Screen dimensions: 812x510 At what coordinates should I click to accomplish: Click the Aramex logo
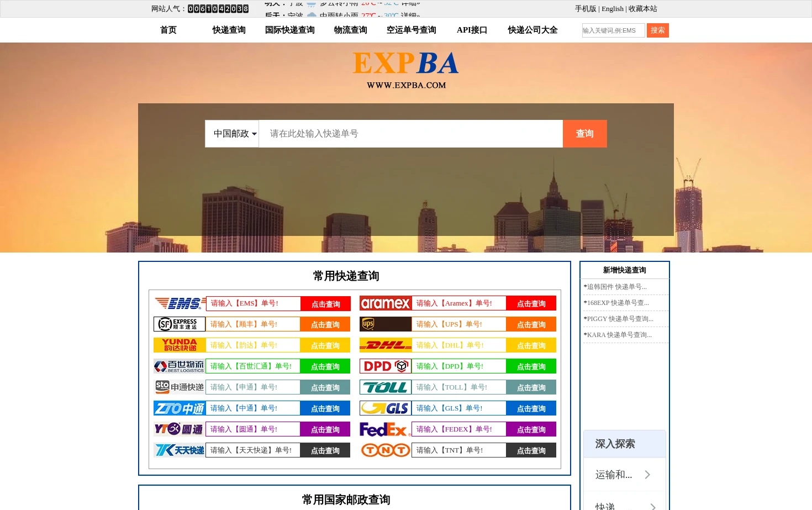point(386,303)
